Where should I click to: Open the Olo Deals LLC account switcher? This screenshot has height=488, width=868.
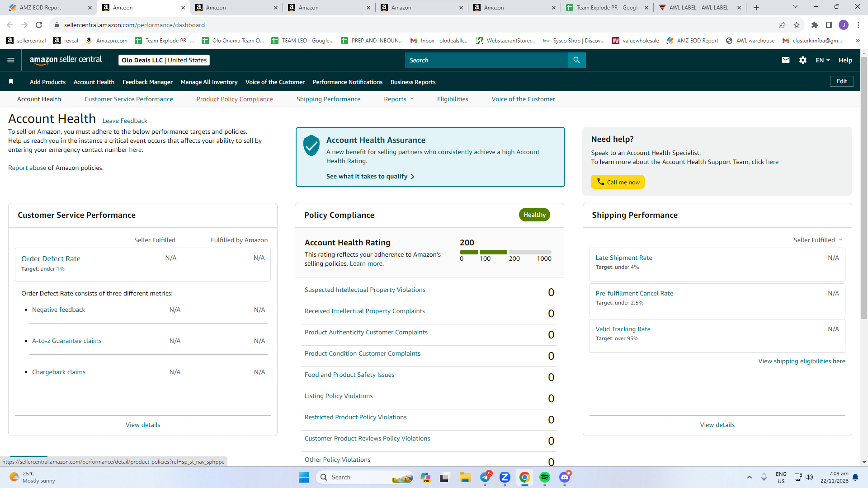[164, 60]
